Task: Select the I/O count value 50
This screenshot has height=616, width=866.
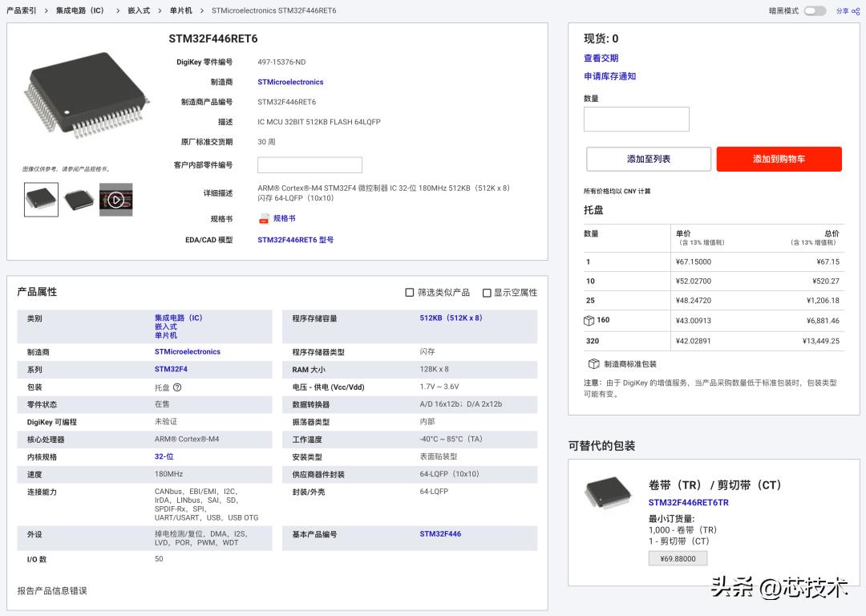Action: pyautogui.click(x=159, y=558)
